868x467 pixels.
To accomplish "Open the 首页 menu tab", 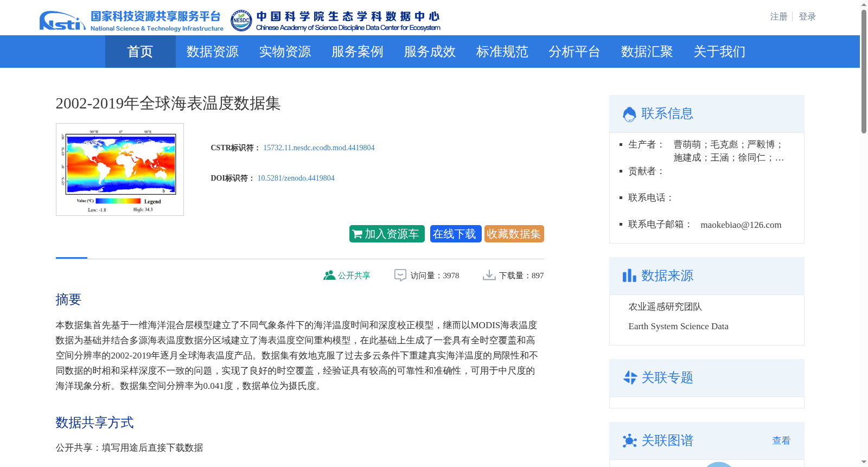I will [140, 52].
